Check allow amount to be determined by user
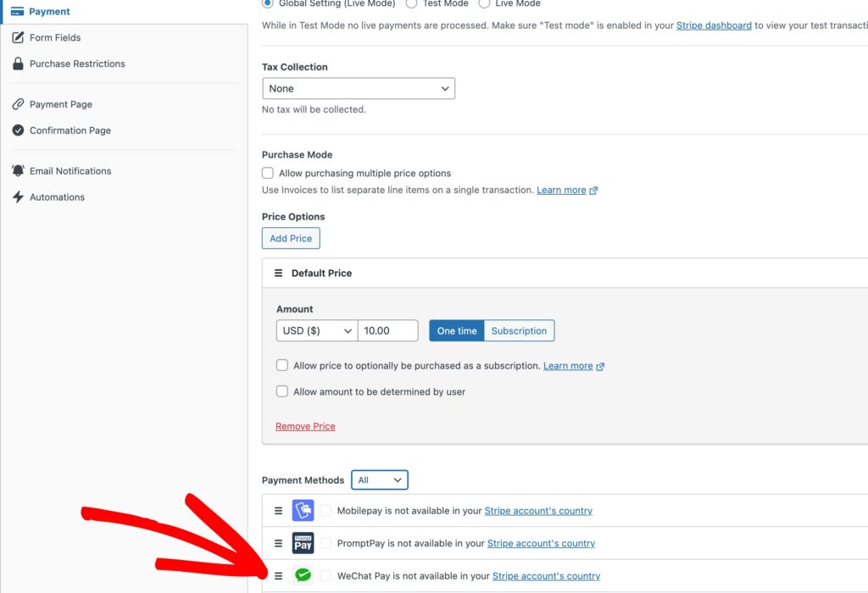Viewport: 868px width, 593px height. click(x=282, y=391)
